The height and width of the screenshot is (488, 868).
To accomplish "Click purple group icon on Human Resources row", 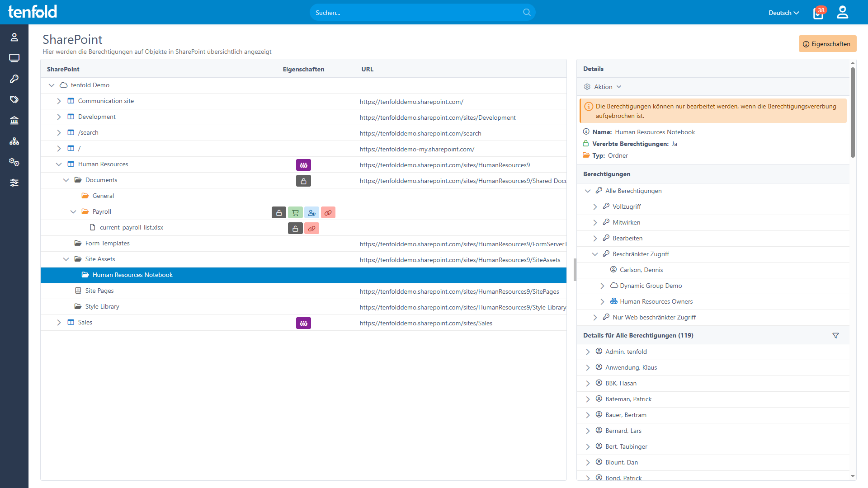I will pyautogui.click(x=303, y=165).
